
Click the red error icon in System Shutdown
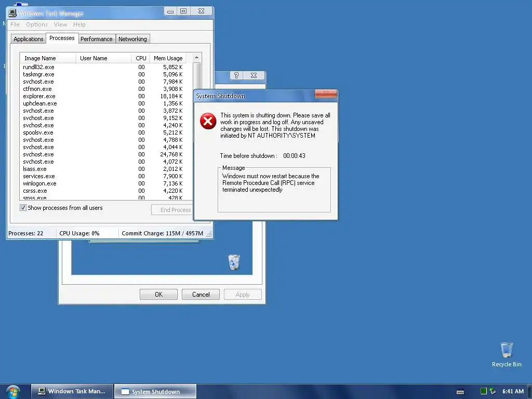[208, 121]
